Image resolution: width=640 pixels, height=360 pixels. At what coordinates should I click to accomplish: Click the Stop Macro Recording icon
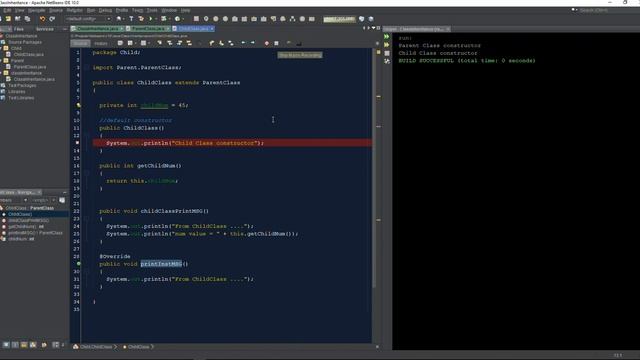tap(276, 43)
